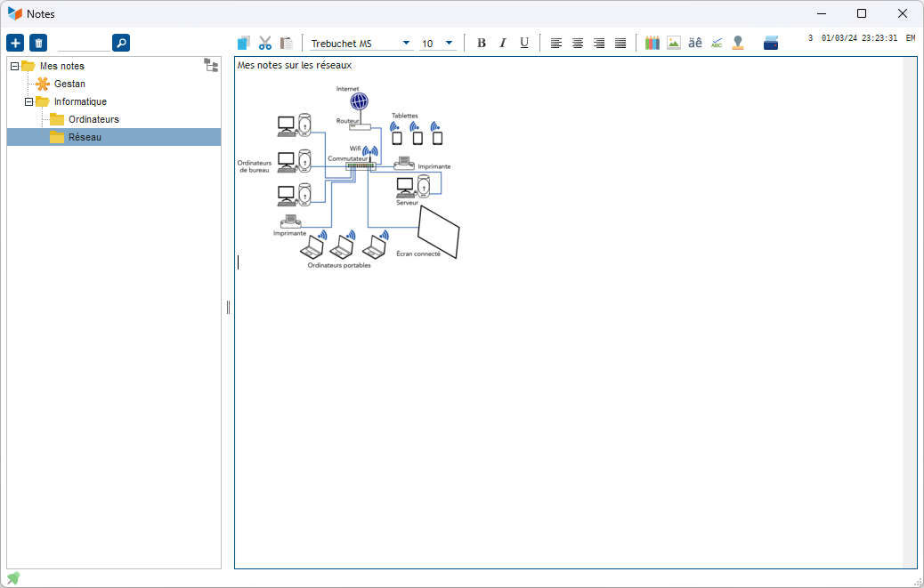The width and height of the screenshot is (924, 588).
Task: Toggle italic formatting
Action: (503, 43)
